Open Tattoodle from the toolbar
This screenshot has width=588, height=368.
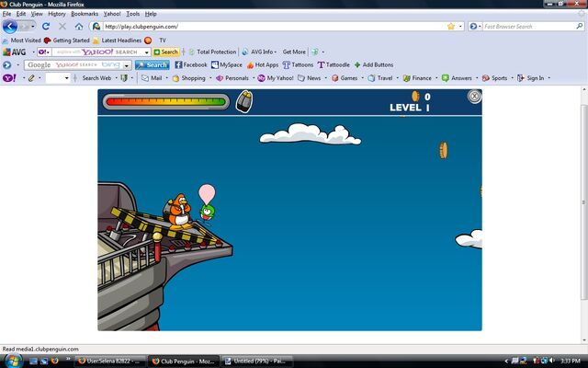tap(334, 65)
